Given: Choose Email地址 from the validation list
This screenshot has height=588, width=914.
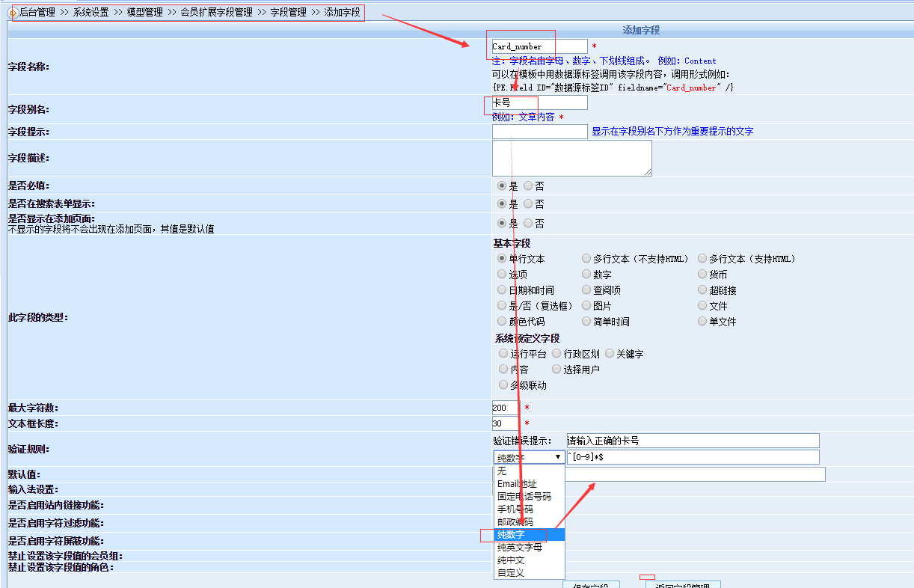Looking at the screenshot, I should 517,484.
